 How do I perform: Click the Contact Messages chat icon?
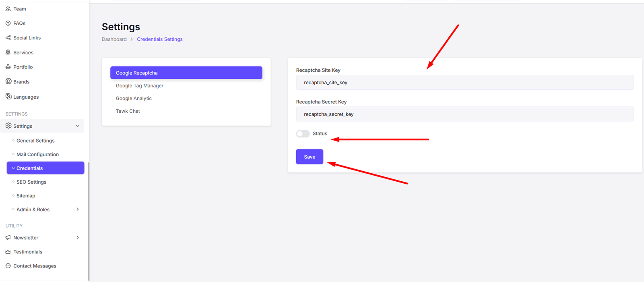coord(8,266)
